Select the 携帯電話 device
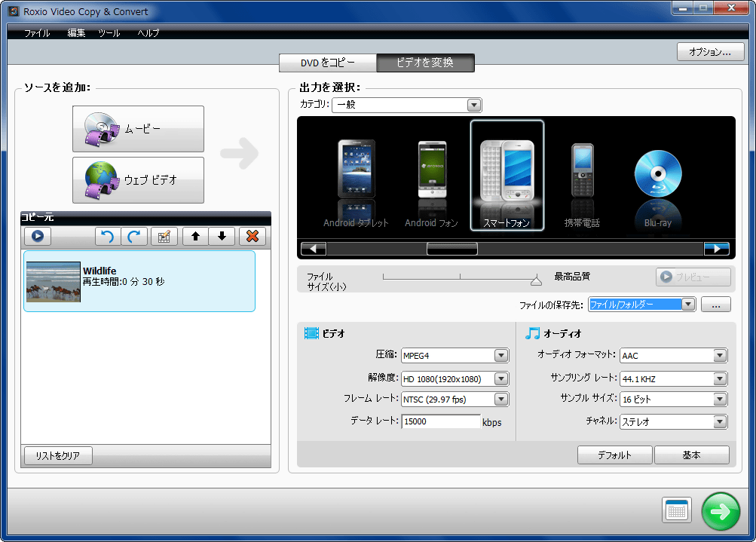This screenshot has height=542, width=756. point(583,185)
